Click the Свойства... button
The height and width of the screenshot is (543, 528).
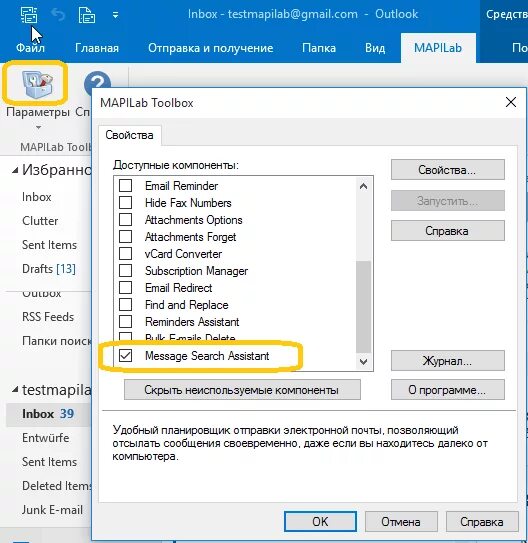(447, 170)
